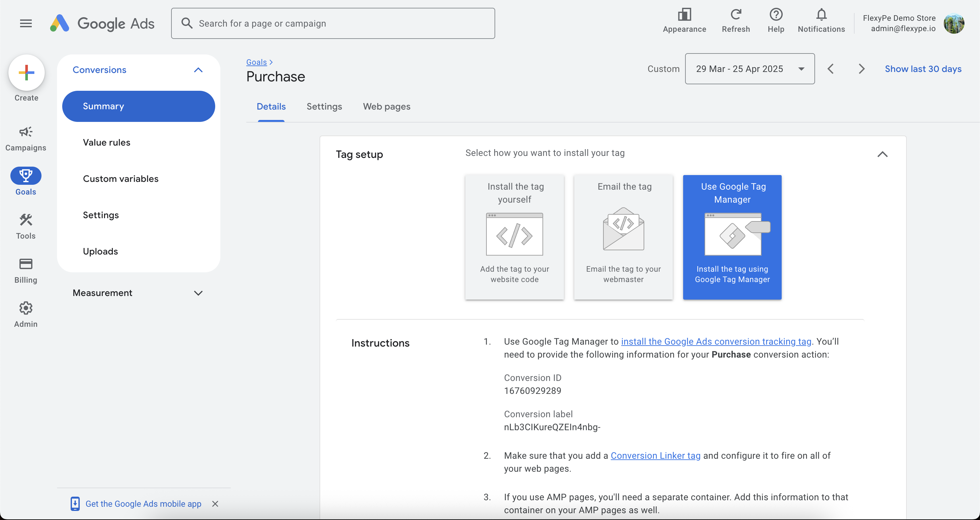Viewport: 980px width, 520px height.
Task: Collapse the Conversions menu section
Action: click(x=198, y=70)
